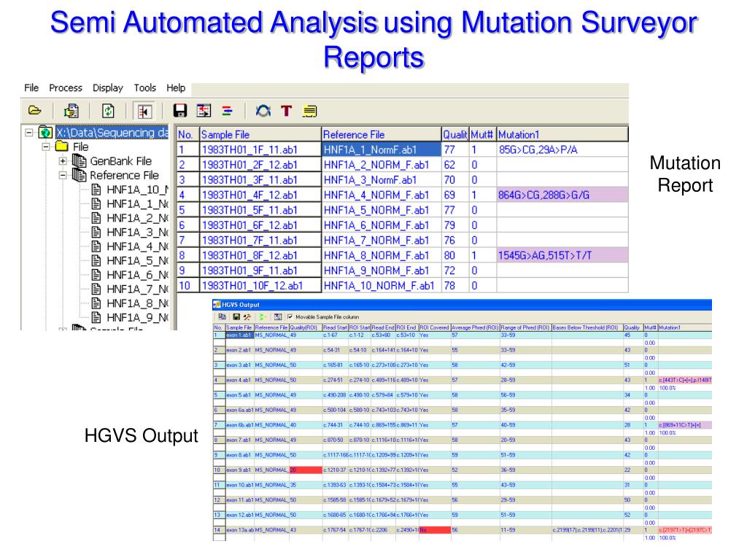Select the HNF1A_1_N tree item

coord(137,204)
